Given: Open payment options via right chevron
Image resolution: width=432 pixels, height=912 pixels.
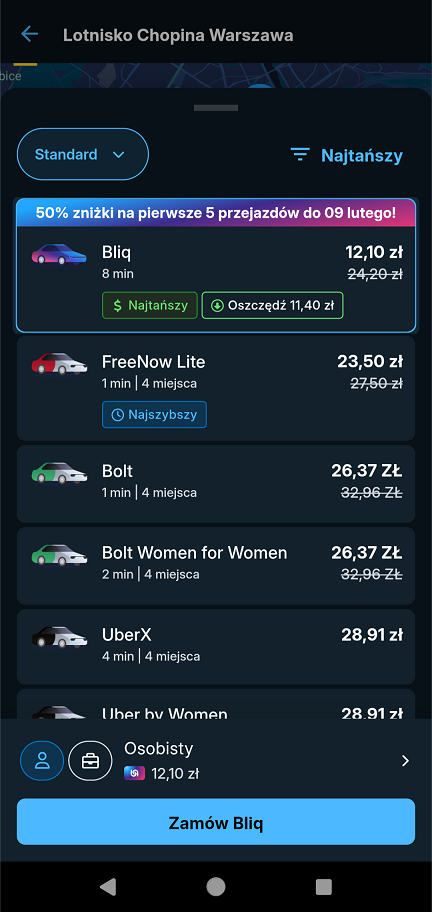Looking at the screenshot, I should click(406, 761).
